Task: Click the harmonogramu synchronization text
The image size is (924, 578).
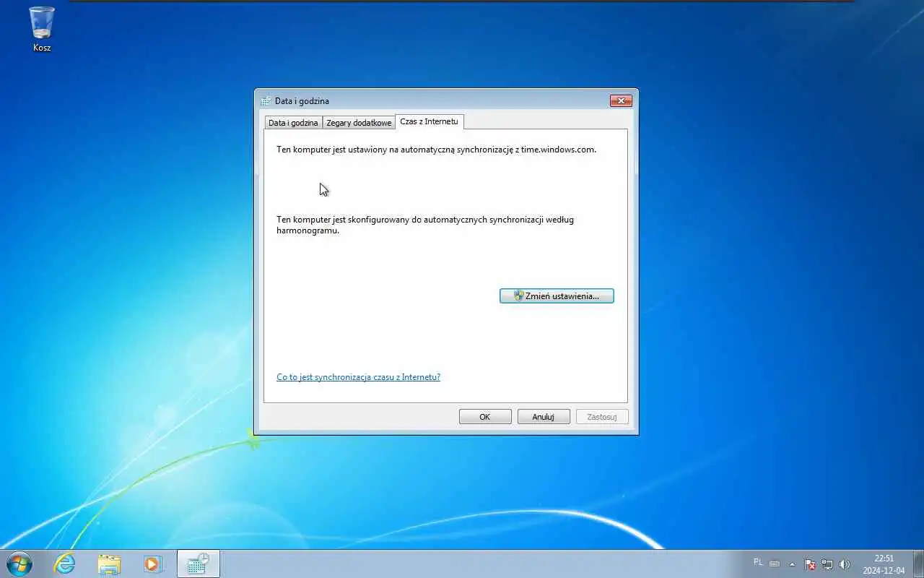Action: (425, 225)
